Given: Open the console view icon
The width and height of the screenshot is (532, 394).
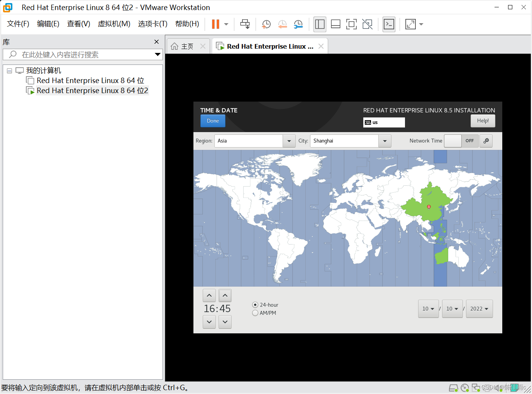Looking at the screenshot, I should 389,24.
